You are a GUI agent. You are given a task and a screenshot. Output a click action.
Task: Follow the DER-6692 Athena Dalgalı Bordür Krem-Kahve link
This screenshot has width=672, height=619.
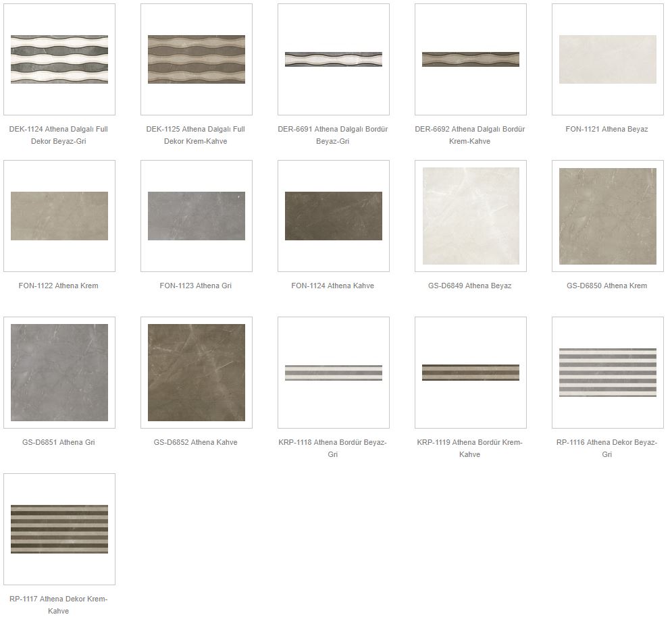coord(469,135)
